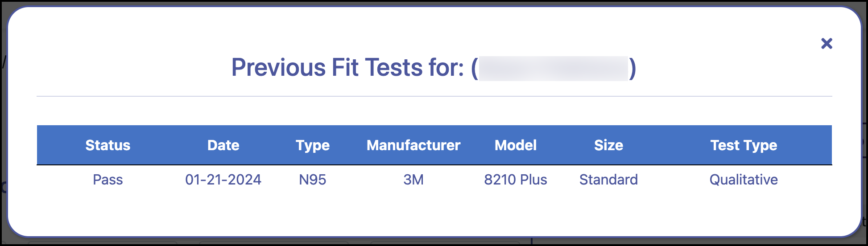Click the 8210 Plus model cell

[516, 180]
